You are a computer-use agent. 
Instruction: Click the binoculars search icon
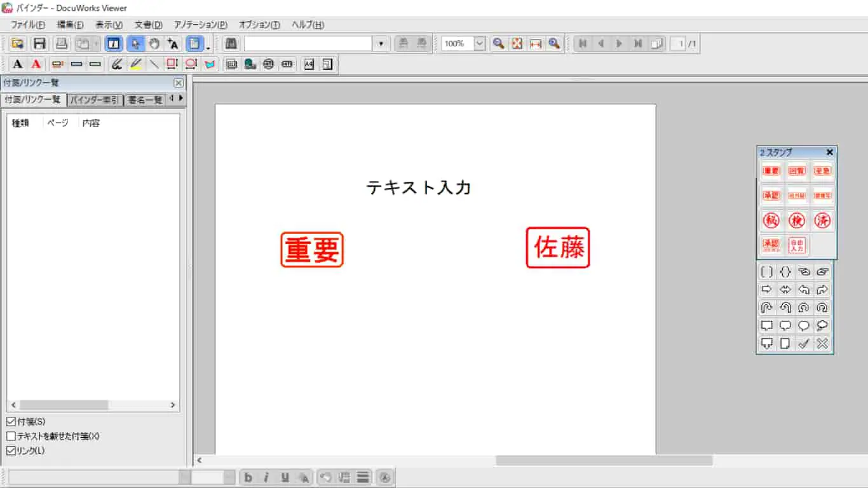(231, 44)
